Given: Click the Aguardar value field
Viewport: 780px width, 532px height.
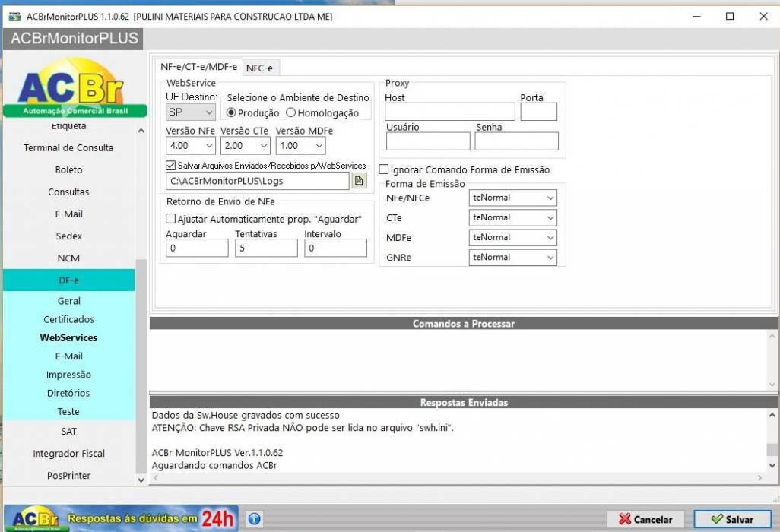Looking at the screenshot, I should [x=197, y=248].
